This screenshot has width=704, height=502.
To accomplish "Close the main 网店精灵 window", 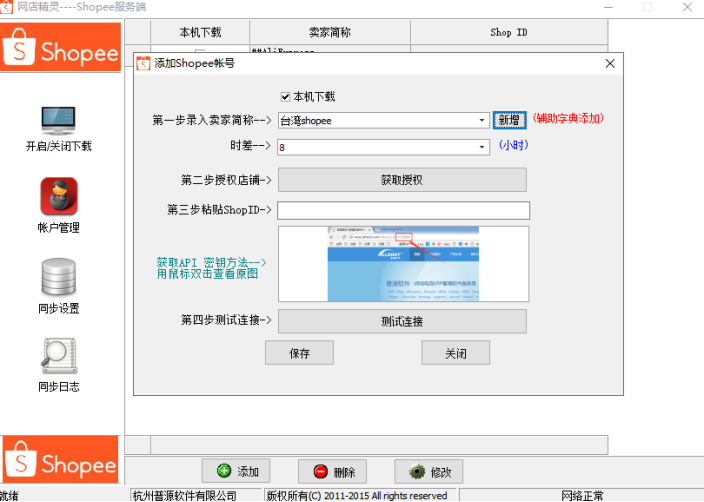I will [x=687, y=7].
